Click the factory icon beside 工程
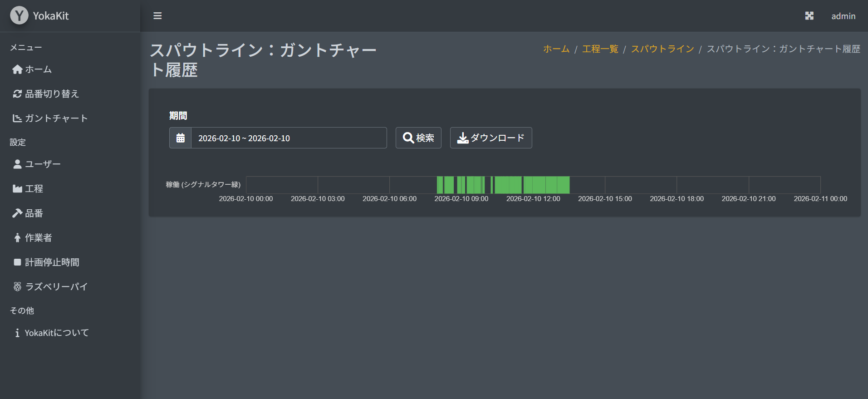Screen dimensions: 868x399 tap(17, 189)
